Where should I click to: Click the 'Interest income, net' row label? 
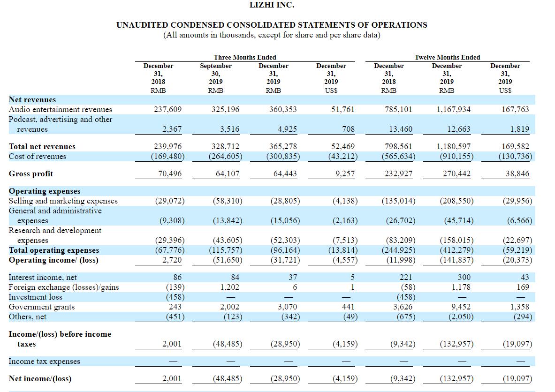[43, 278]
